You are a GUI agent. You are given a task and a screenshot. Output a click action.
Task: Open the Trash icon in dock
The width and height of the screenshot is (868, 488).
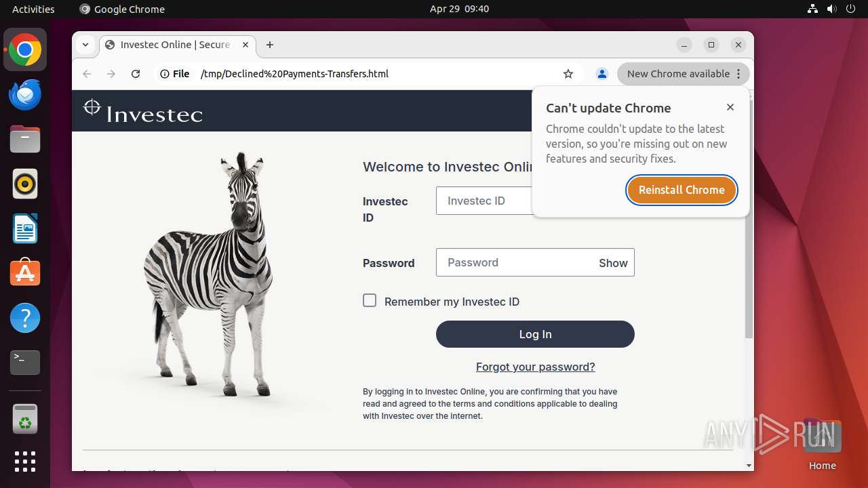[25, 419]
